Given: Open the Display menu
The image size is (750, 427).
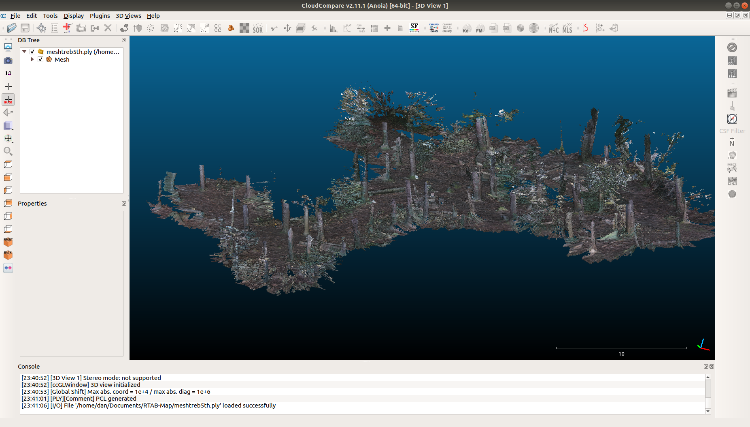Looking at the screenshot, I should 74,16.
